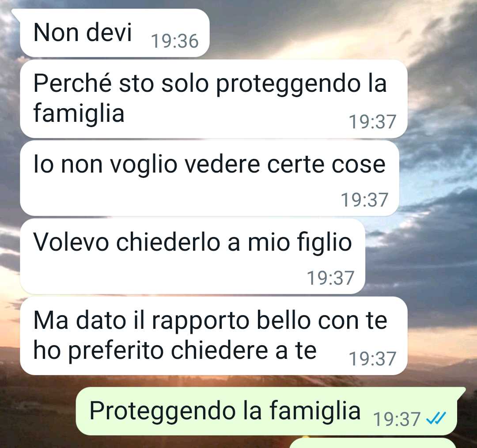Viewport: 477px width, 448px height.
Task: Tap the 19:37 timestamp of 'mio figlio' message
Action: (331, 278)
